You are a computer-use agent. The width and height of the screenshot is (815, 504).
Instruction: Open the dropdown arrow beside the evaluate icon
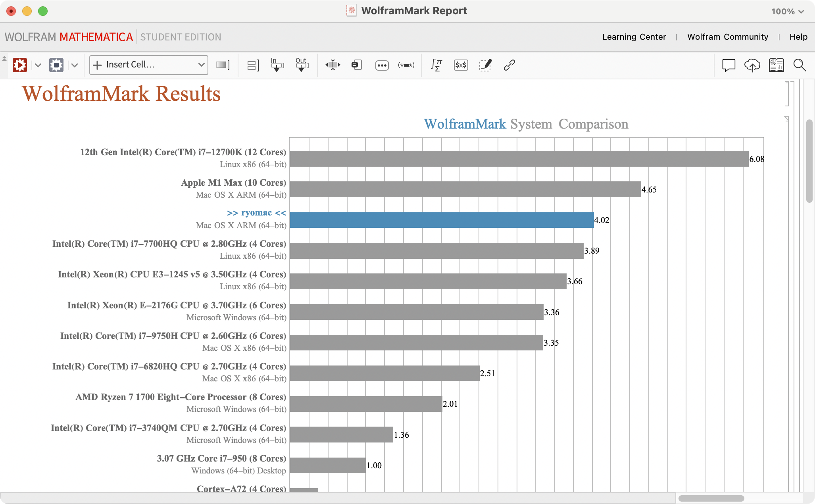pos(38,65)
